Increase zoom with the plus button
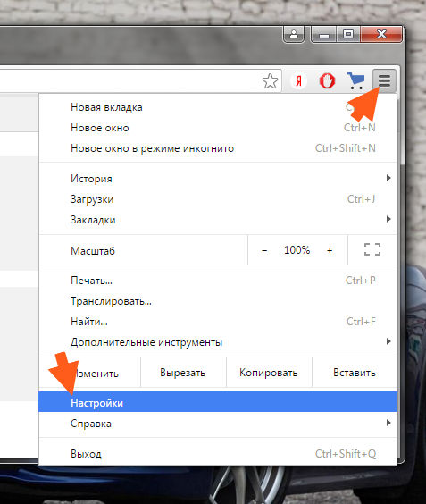The height and width of the screenshot is (504, 426). 330,250
